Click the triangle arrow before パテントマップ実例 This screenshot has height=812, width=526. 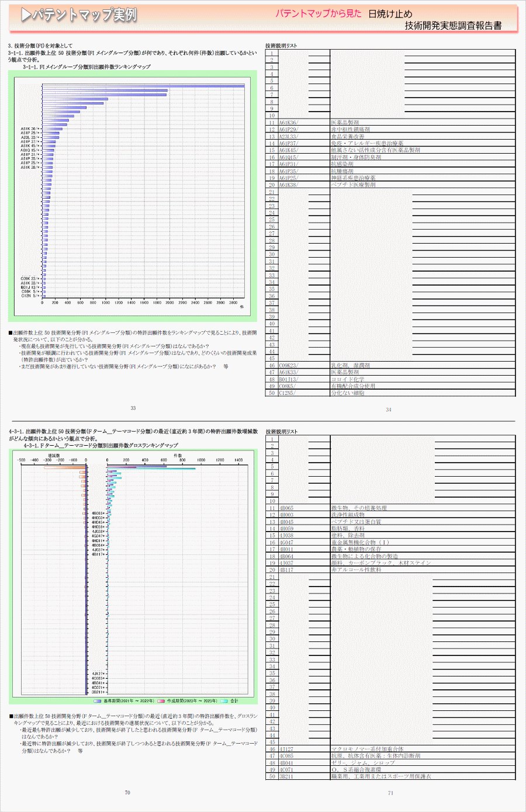click(26, 15)
